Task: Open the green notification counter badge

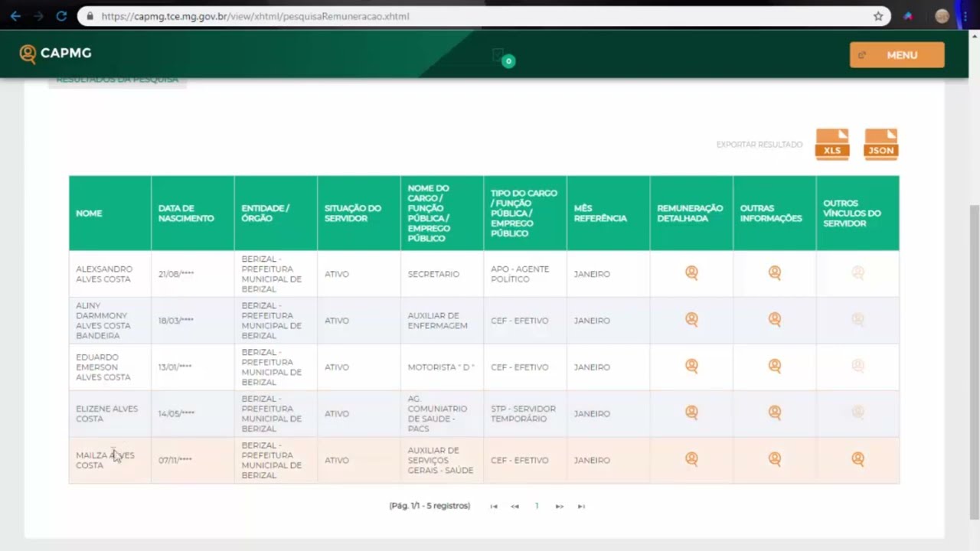Action: (x=508, y=61)
